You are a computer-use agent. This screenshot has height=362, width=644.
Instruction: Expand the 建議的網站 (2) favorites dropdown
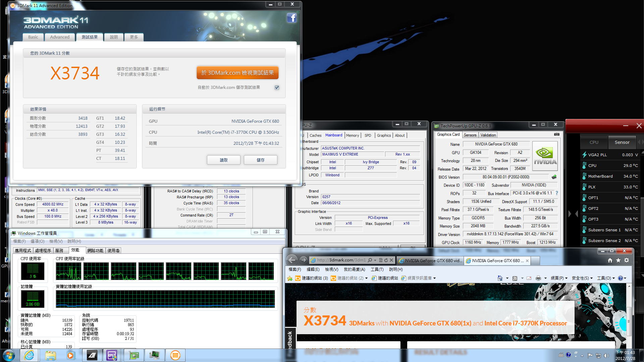(x=366, y=278)
